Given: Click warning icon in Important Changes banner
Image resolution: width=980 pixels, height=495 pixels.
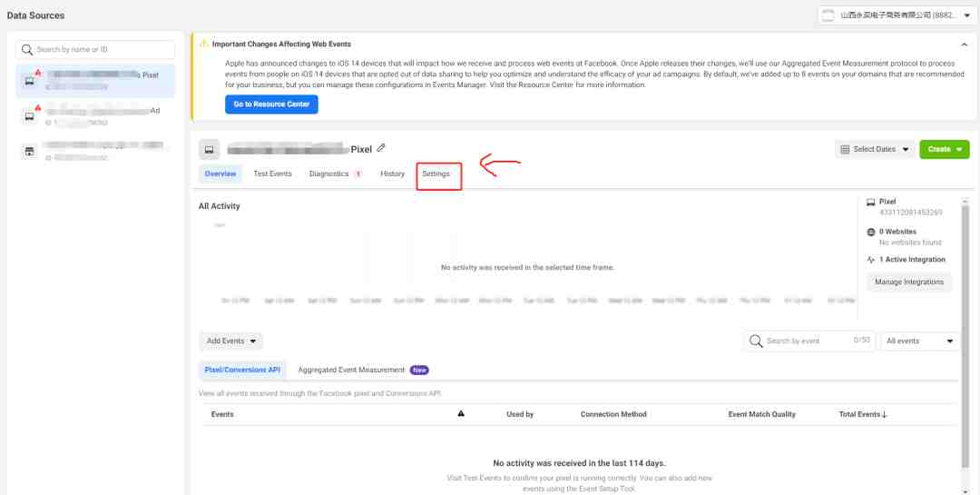Looking at the screenshot, I should (204, 44).
